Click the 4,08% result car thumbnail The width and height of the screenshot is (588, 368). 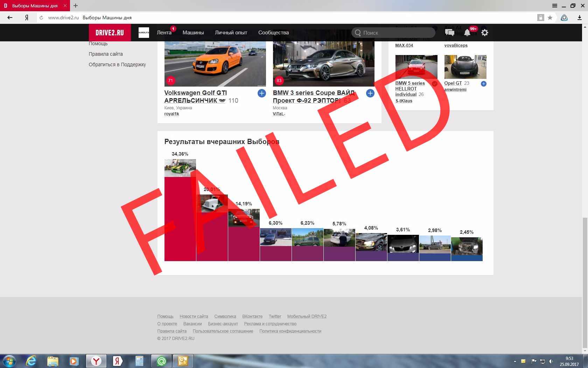tap(371, 242)
